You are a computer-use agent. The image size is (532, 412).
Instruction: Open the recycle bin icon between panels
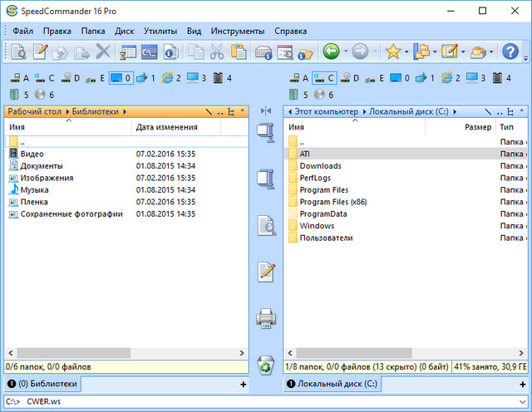pos(266,364)
